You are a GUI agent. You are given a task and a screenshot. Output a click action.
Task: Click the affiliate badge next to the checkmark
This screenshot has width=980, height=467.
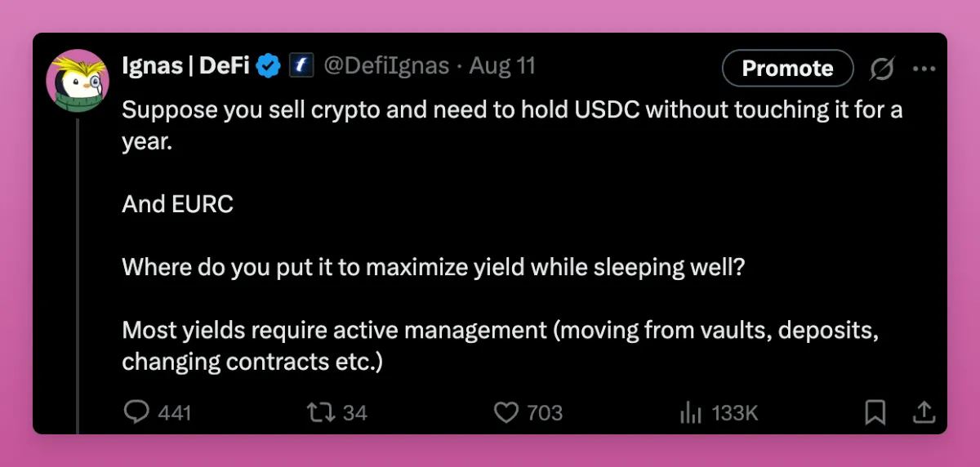click(x=301, y=66)
